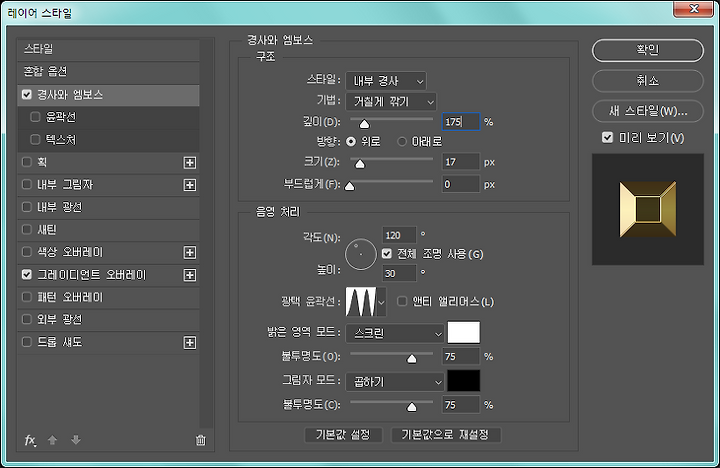
Task: Enable the 색상 오버레이 checkbox
Action: coord(27,252)
